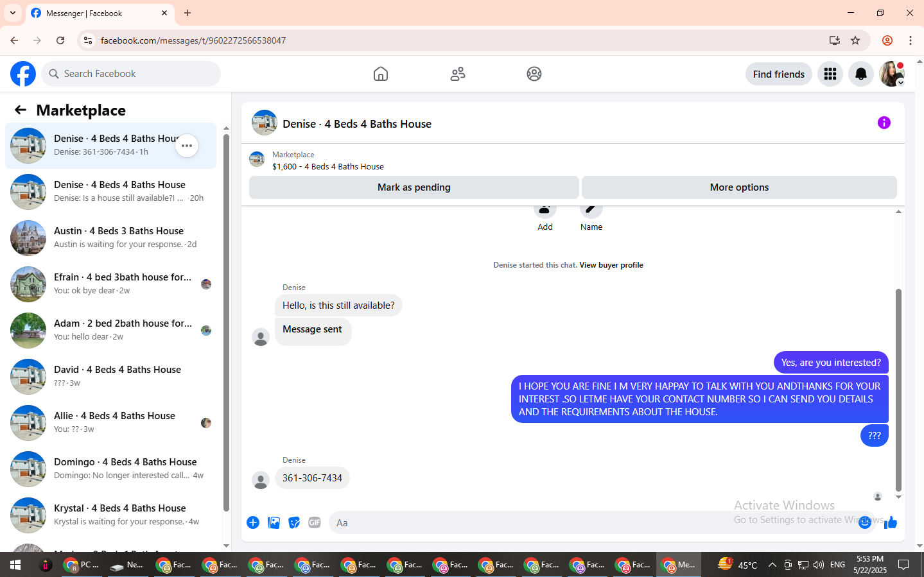The height and width of the screenshot is (577, 924).
Task: Open the Chrome profile icon
Action: point(887,40)
